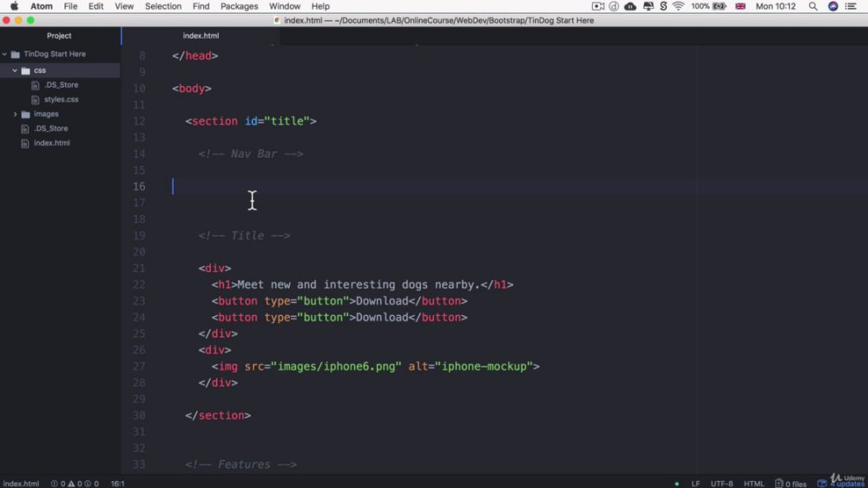Click the closing head tag
Image resolution: width=868 pixels, height=488 pixels.
(194, 56)
